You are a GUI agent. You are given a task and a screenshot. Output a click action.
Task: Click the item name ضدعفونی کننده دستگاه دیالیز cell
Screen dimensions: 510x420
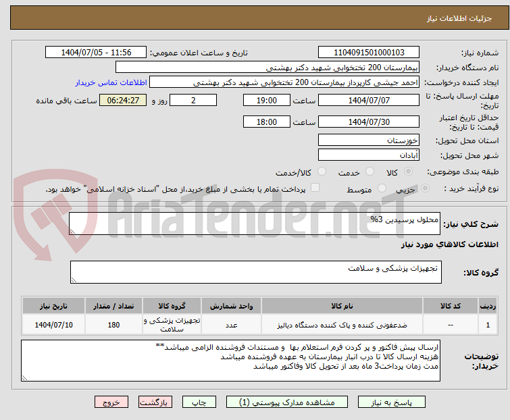342,325
